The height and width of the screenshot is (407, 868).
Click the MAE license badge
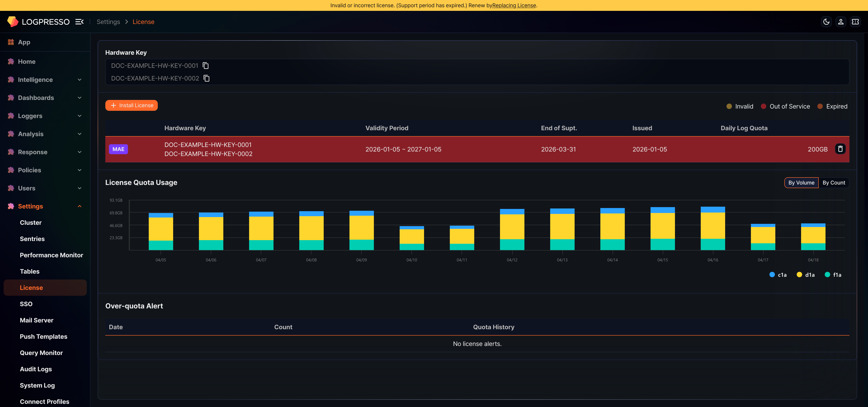[118, 149]
